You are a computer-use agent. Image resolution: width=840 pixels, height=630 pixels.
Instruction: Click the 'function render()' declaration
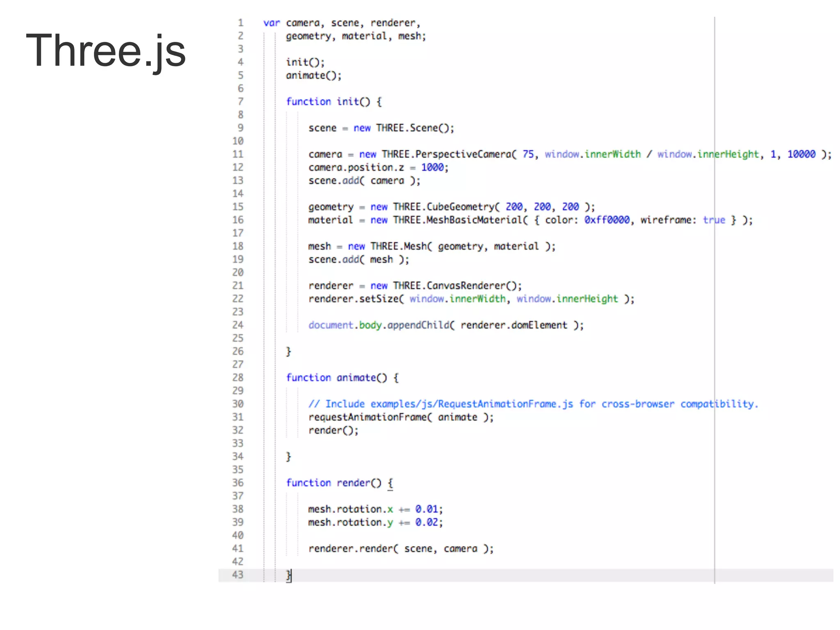click(x=339, y=483)
